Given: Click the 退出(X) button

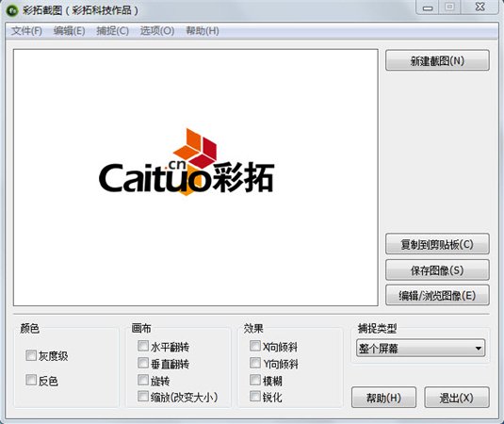Looking at the screenshot, I should point(457,398).
